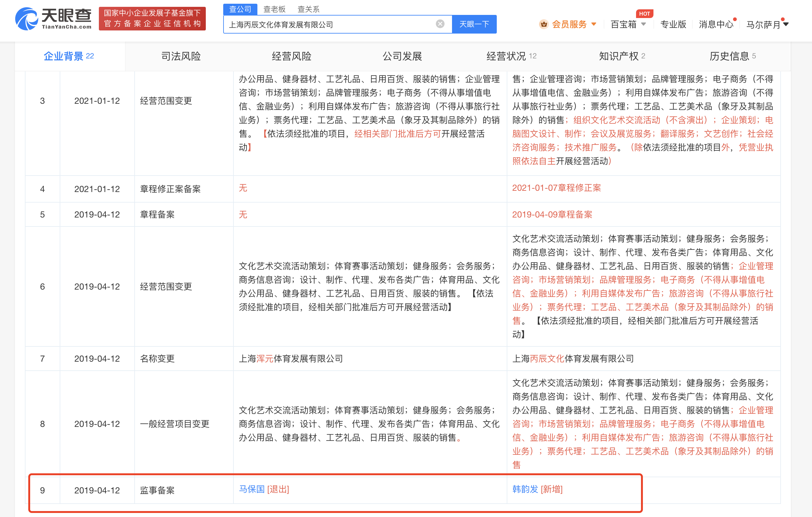Click the 2019-04-09章程备案 entry
Viewport: 812px width, 517px height.
click(x=552, y=214)
